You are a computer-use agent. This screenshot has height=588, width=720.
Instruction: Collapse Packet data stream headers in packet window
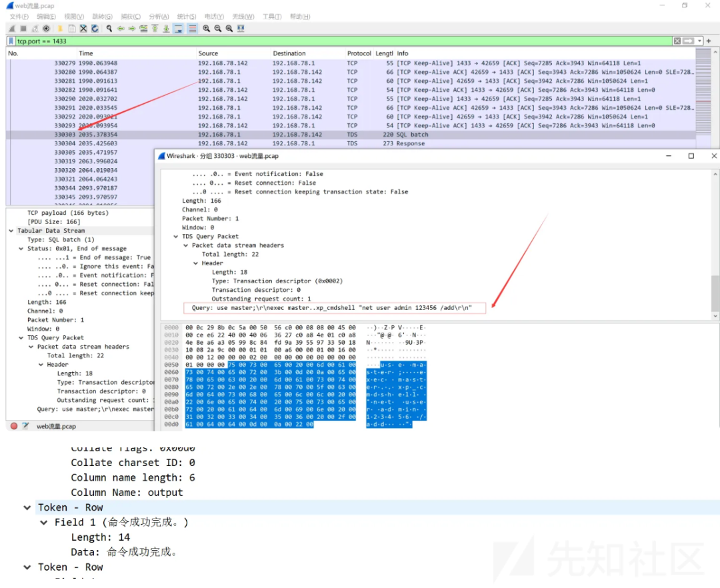click(185, 245)
